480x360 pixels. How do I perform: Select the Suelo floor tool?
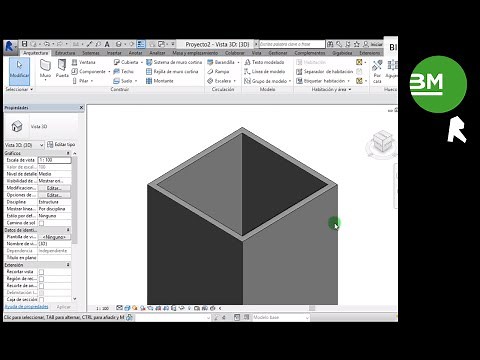(x=123, y=81)
